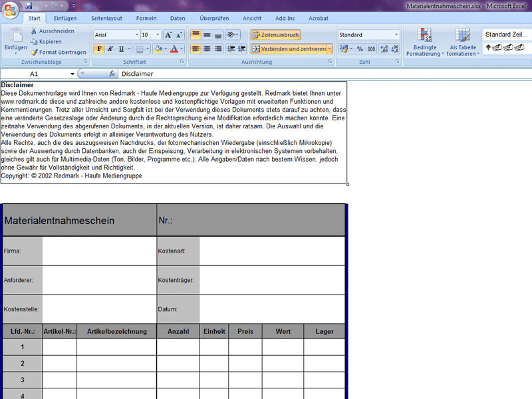532x399 pixels.
Task: Increase font size with large A
Action: point(168,35)
